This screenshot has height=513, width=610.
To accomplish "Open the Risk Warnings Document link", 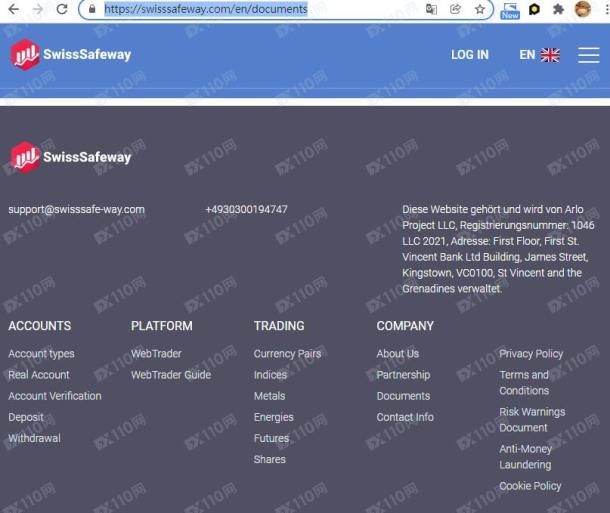I will (x=532, y=419).
